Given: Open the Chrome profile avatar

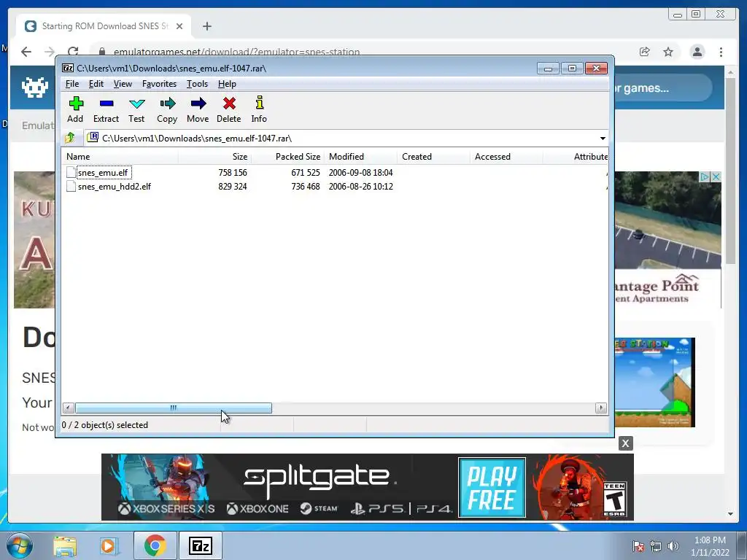Looking at the screenshot, I should click(697, 52).
